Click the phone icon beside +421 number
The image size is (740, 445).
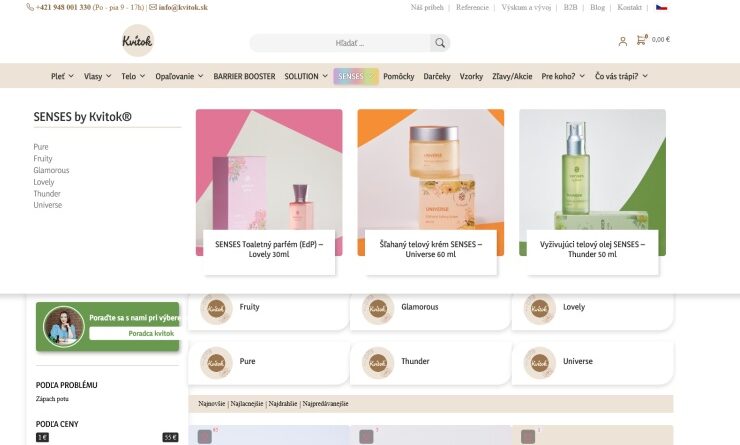(30, 7)
